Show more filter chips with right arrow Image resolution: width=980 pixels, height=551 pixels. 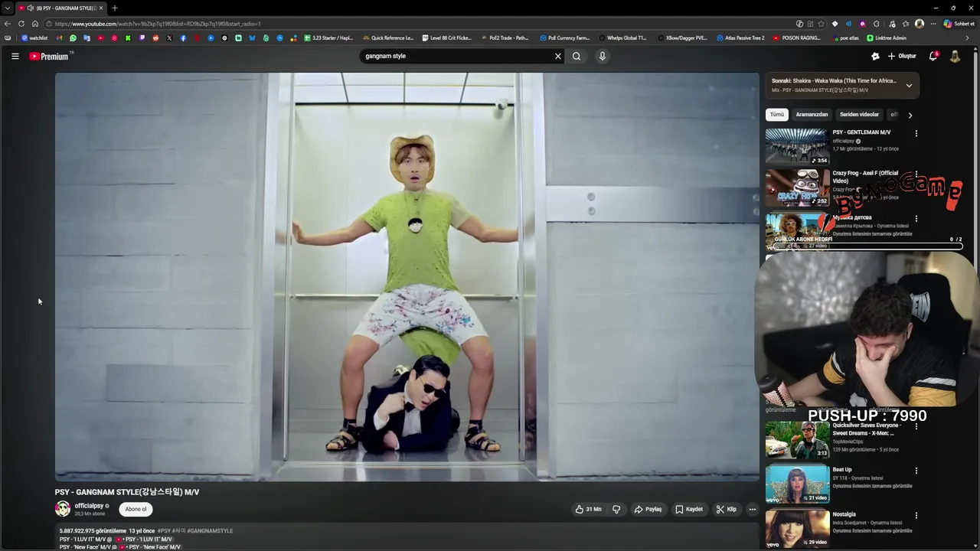coord(910,115)
